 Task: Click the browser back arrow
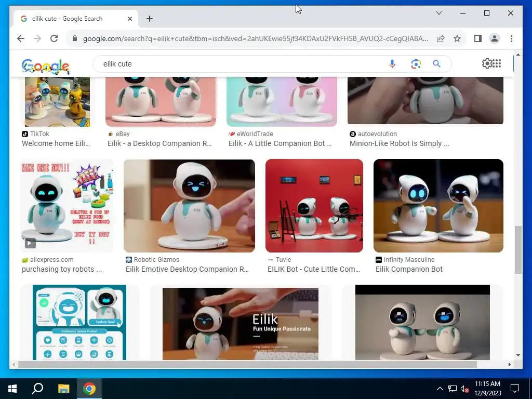click(x=21, y=38)
